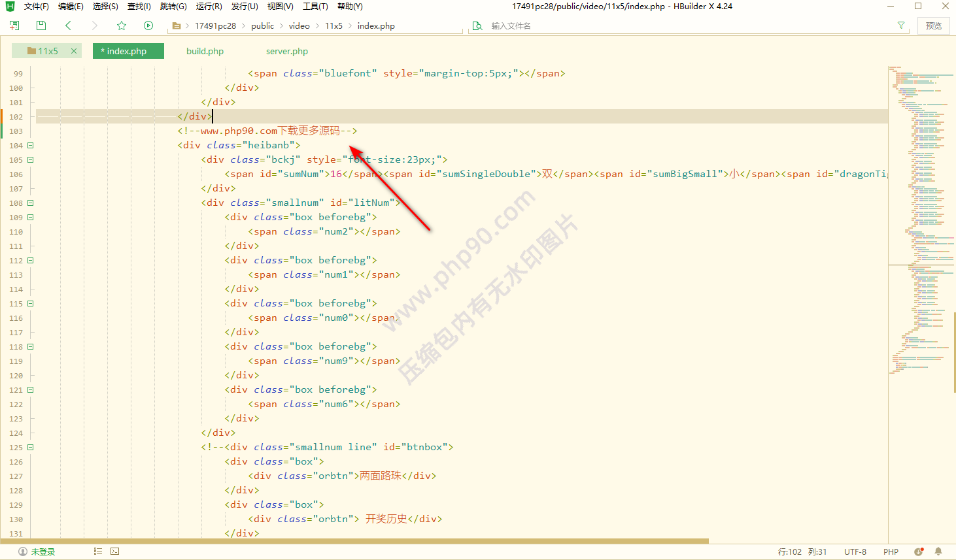
Task: Click the filter funnel icon
Action: (x=901, y=25)
